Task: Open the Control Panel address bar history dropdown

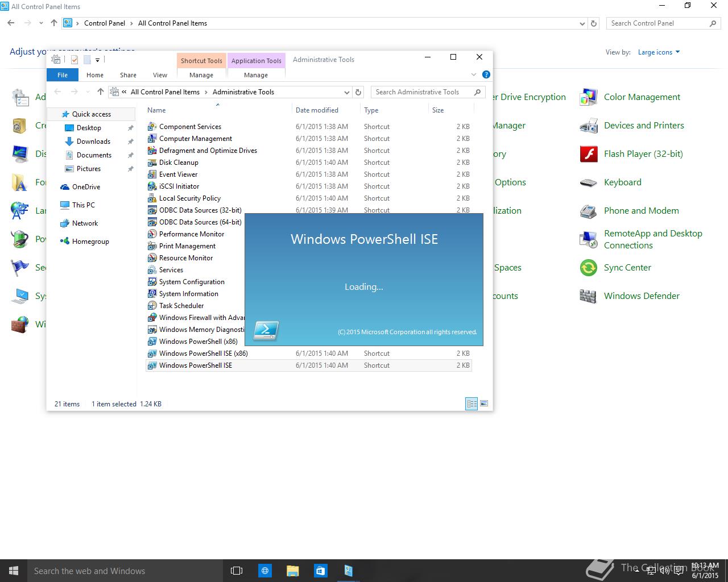Action: pos(582,23)
